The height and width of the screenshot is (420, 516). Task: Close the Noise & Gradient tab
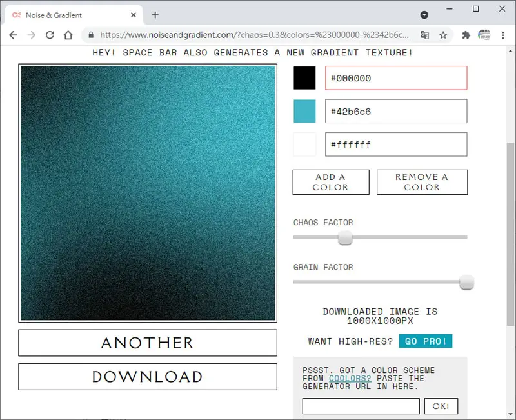pyautogui.click(x=134, y=15)
